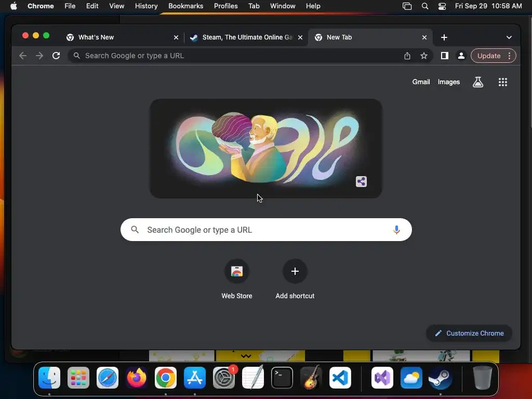Open the Chrome profile avatar menu

coord(461,56)
